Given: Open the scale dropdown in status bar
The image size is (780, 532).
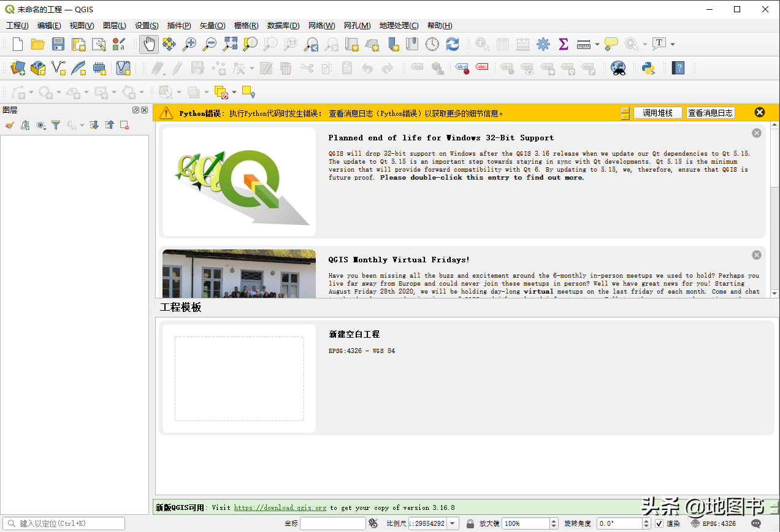Looking at the screenshot, I should pyautogui.click(x=453, y=523).
